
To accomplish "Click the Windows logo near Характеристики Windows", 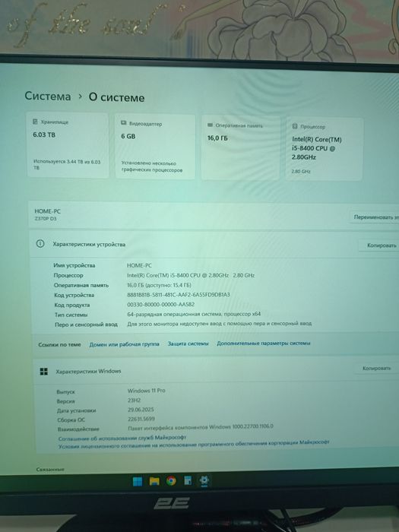I will tap(44, 372).
